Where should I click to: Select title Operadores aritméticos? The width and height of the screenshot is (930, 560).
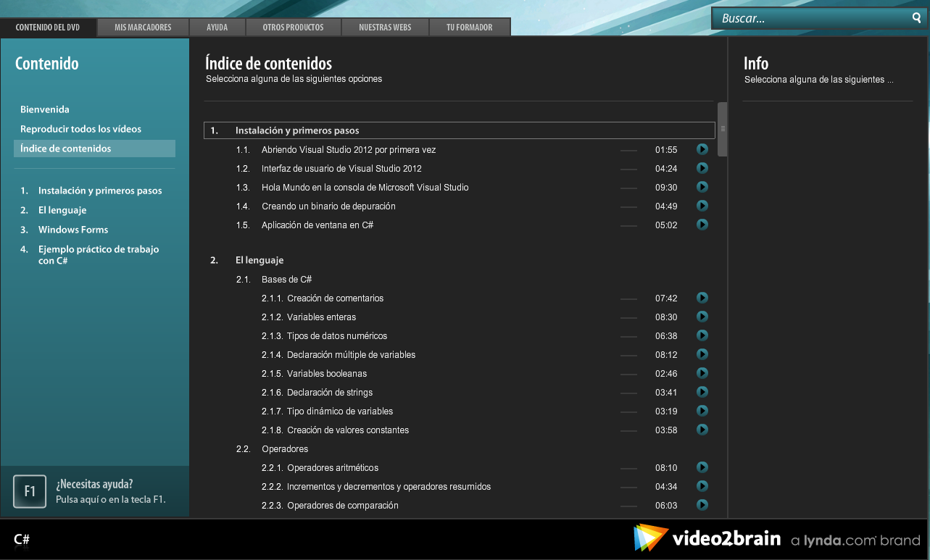click(333, 468)
